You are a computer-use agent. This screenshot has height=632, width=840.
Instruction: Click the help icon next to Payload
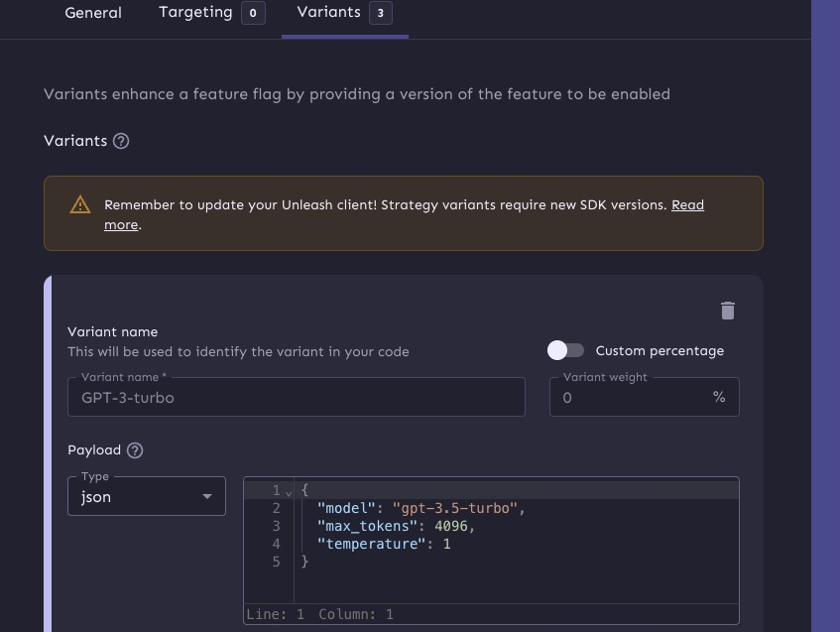135,450
